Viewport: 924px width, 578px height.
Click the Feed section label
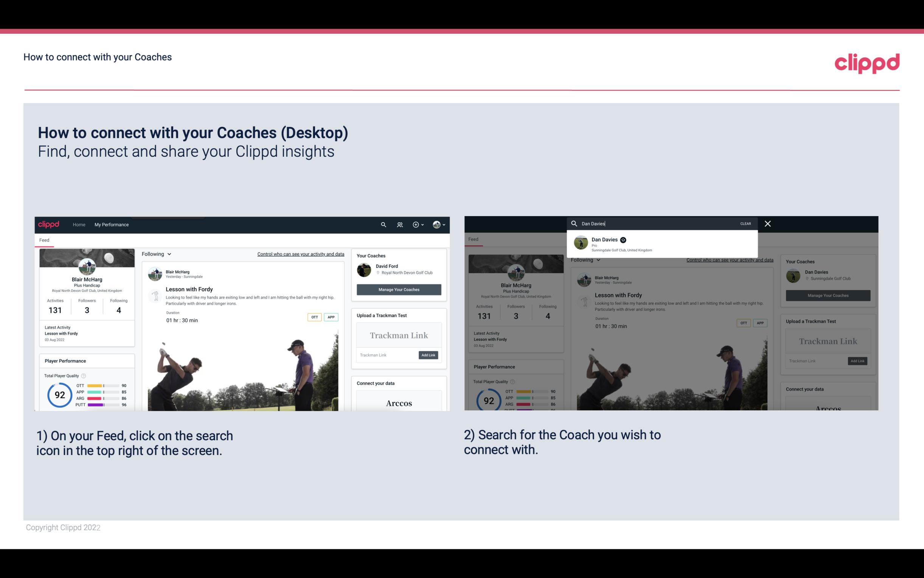pyautogui.click(x=45, y=240)
